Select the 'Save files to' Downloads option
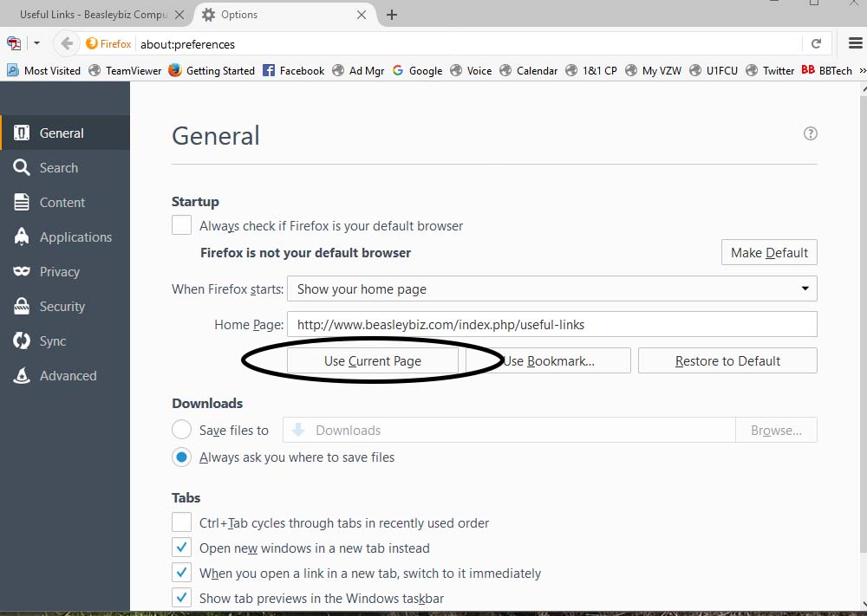867x616 pixels. pos(181,429)
